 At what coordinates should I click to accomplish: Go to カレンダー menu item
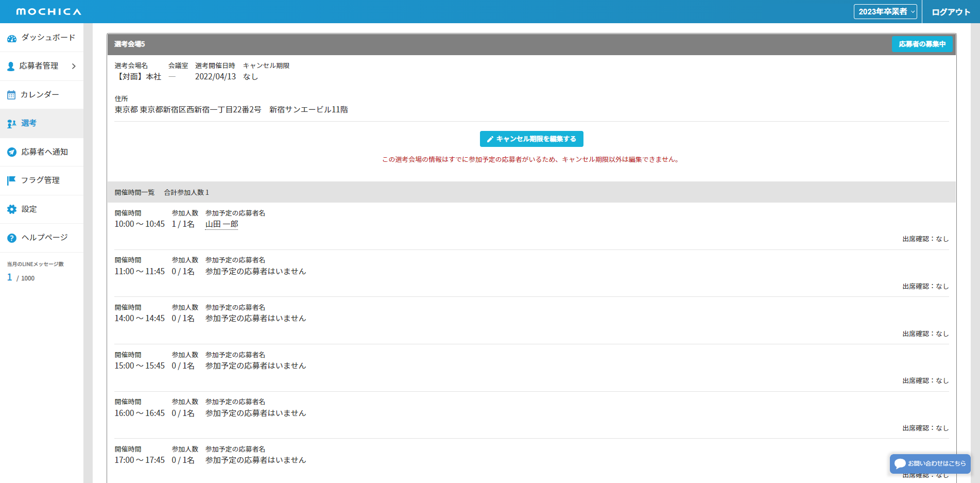pos(40,95)
